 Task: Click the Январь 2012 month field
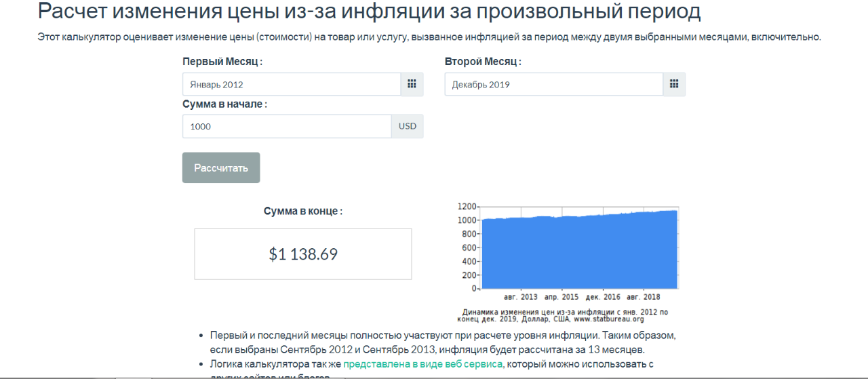292,85
